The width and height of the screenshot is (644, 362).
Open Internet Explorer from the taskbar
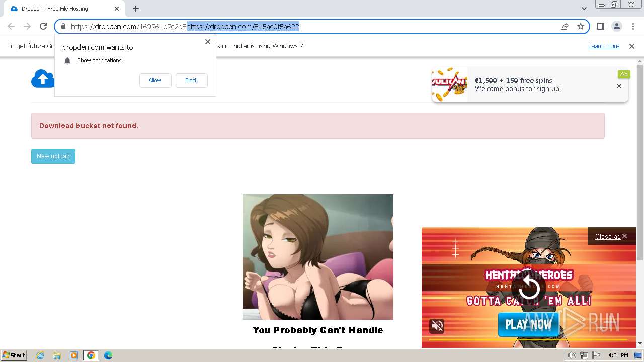click(x=40, y=355)
